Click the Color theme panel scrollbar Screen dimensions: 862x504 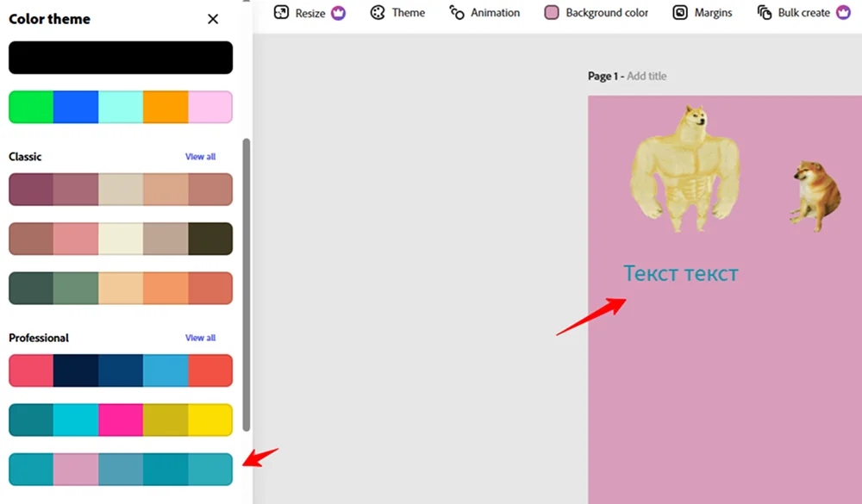247,284
